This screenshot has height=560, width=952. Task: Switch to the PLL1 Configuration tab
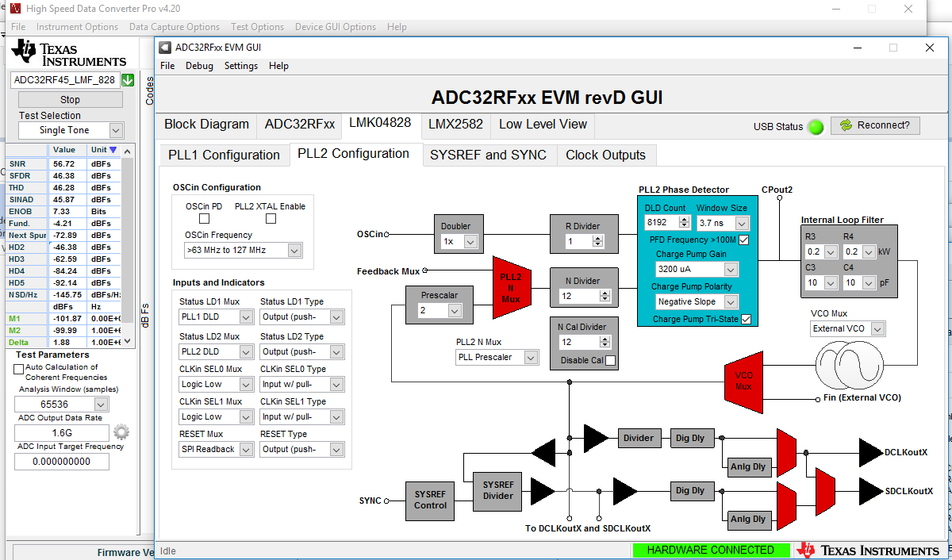(x=224, y=155)
